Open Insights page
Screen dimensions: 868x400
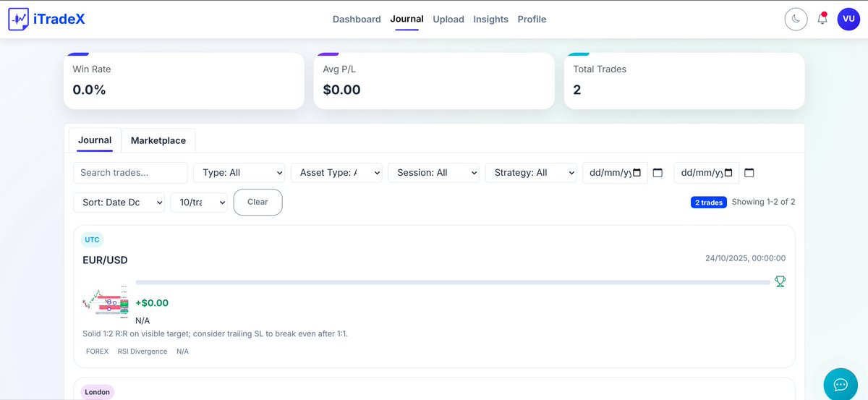[490, 20]
